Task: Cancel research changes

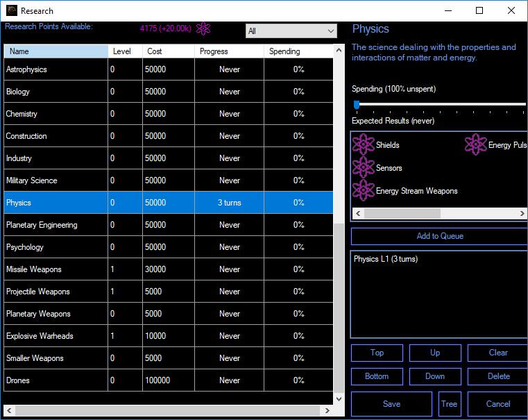Action: [x=497, y=404]
